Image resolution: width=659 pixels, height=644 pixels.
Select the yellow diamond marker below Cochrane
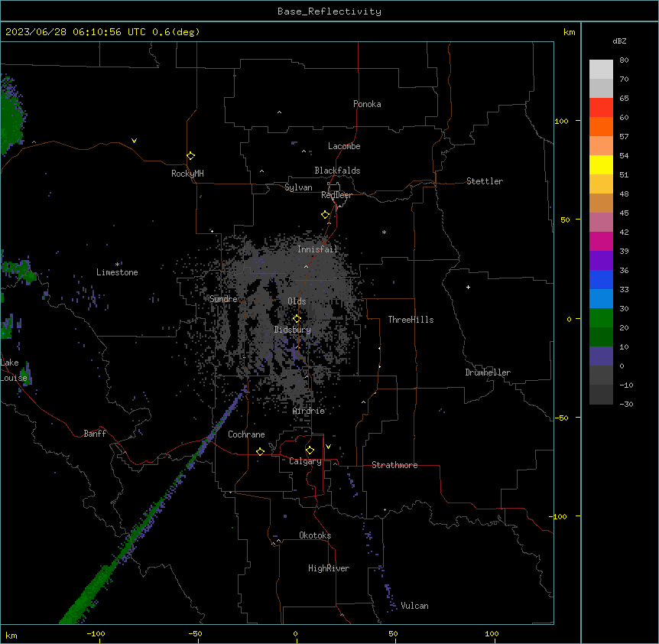pyautogui.click(x=260, y=451)
